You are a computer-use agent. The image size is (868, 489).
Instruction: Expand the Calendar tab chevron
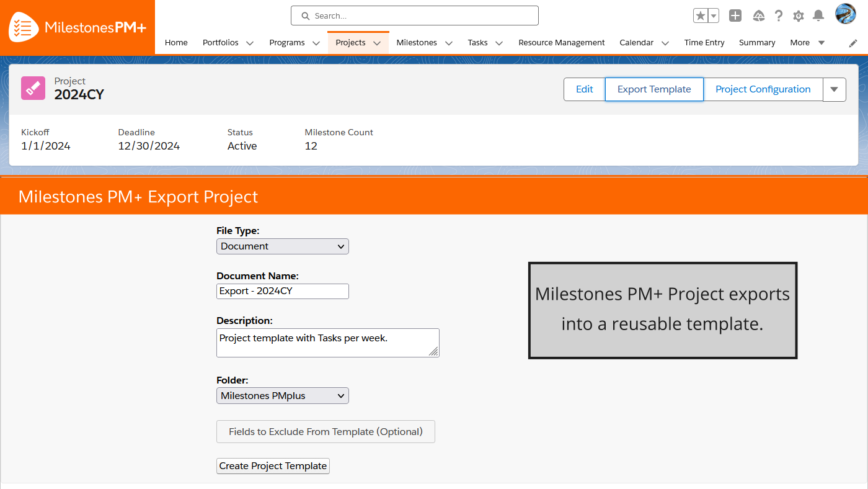(x=665, y=43)
